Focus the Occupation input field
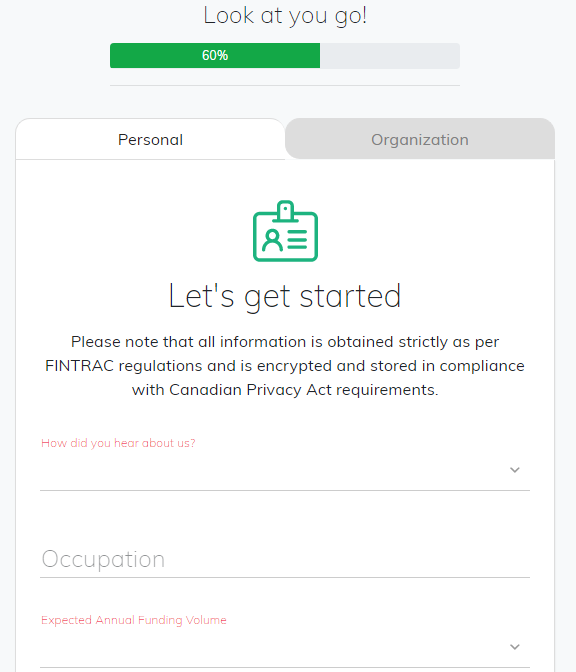The height and width of the screenshot is (672, 576). pos(285,559)
